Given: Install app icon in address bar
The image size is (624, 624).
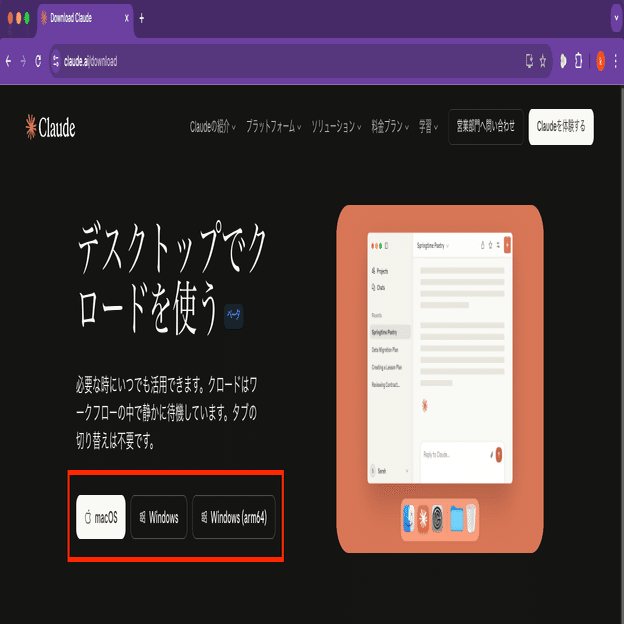Looking at the screenshot, I should (x=529, y=61).
